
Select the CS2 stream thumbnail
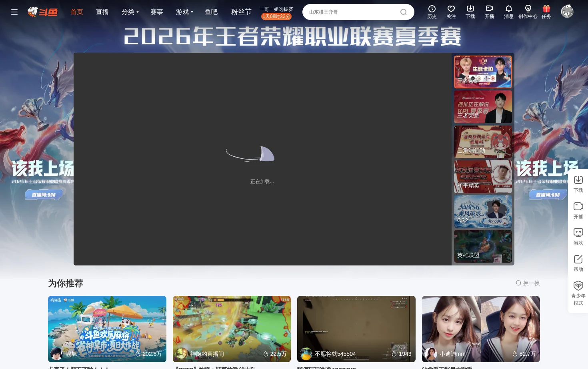pos(483,211)
